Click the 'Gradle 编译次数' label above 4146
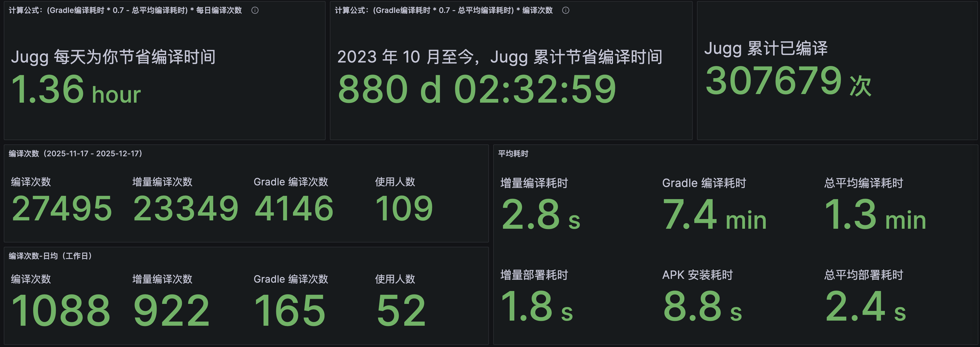 [x=291, y=182]
